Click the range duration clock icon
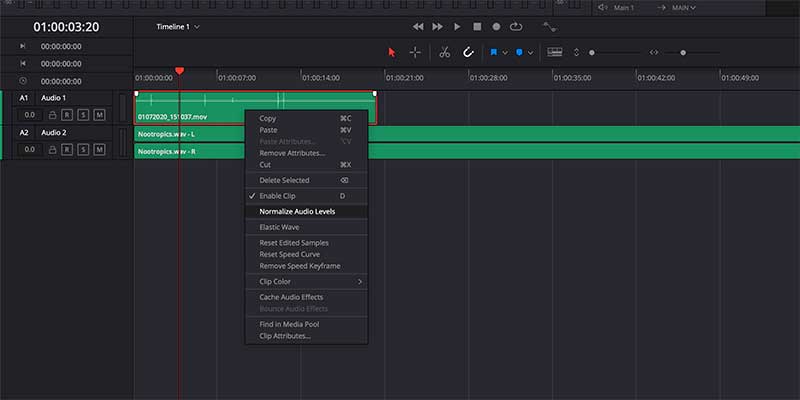The image size is (800, 400). [x=22, y=81]
